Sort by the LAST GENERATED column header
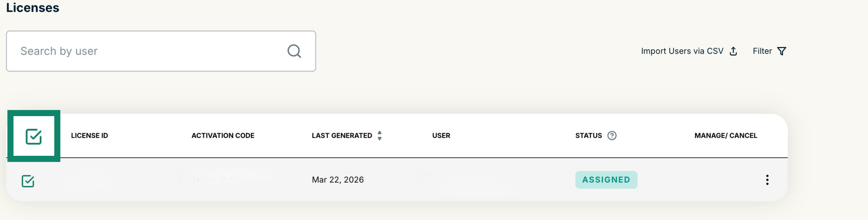The width and height of the screenshot is (868, 220). 342,136
